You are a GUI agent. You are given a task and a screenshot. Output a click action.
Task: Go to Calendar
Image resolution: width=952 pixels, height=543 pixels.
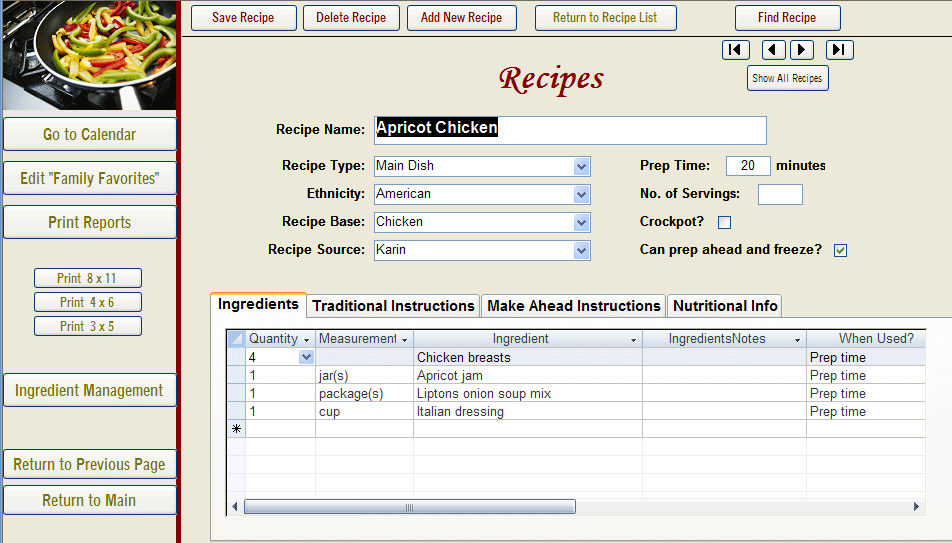pos(90,134)
